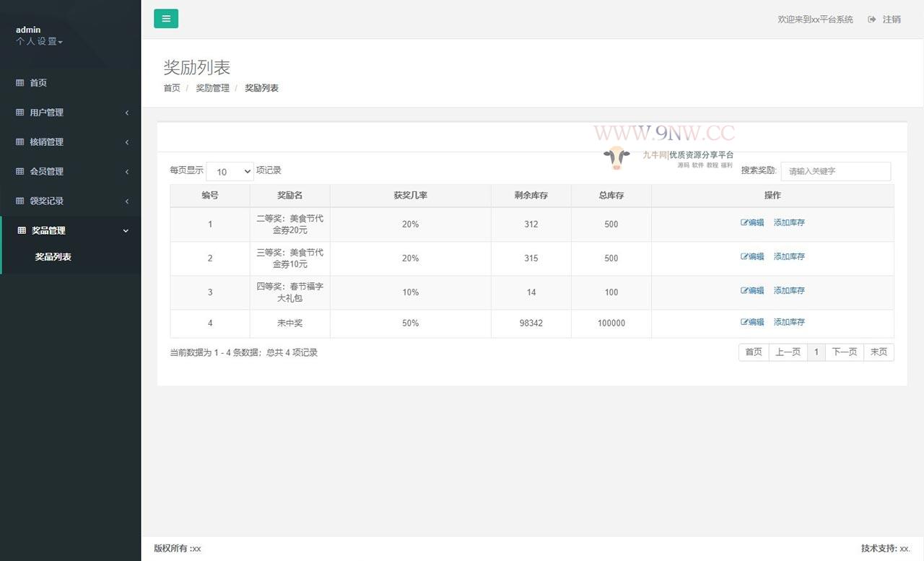The width and height of the screenshot is (924, 561).
Task: Sort by 获奖几率 column header
Action: pyautogui.click(x=410, y=196)
